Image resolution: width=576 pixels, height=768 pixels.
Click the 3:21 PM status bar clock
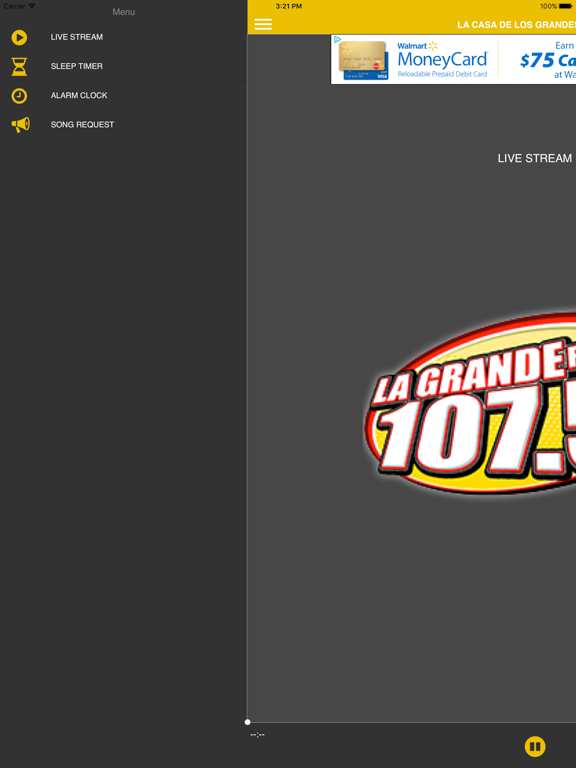(288, 6)
